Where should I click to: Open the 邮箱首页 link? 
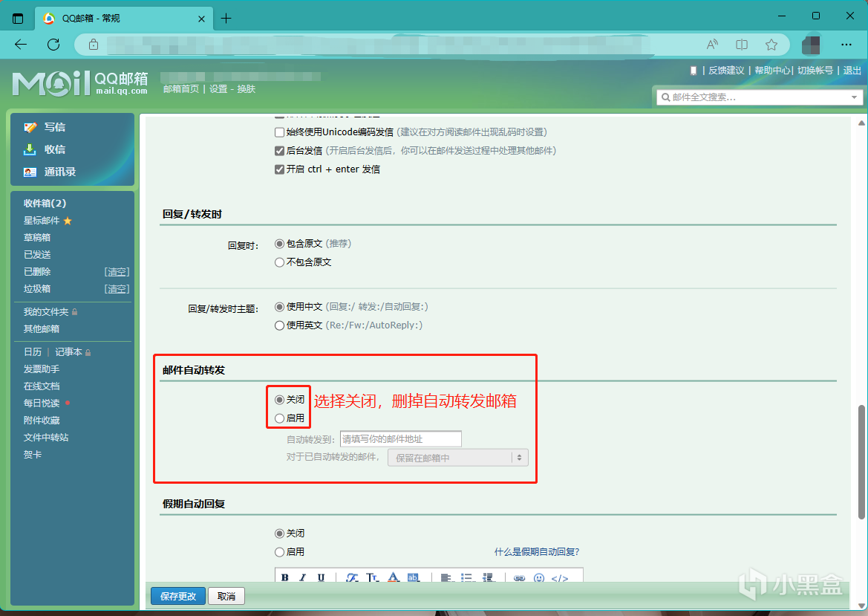tap(181, 89)
